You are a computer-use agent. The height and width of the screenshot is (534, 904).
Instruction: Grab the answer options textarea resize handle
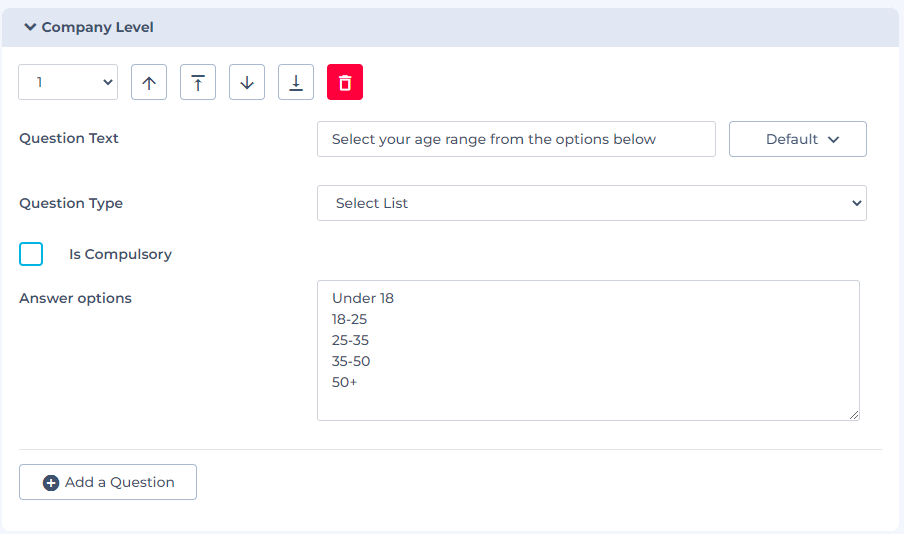[854, 415]
